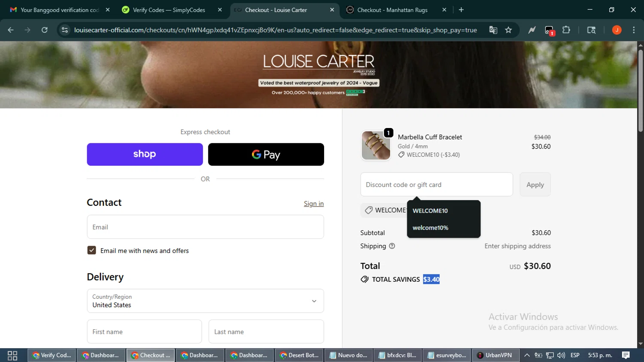Click the Discount code or gift card field
Screen dimensions: 644x362
click(437, 185)
